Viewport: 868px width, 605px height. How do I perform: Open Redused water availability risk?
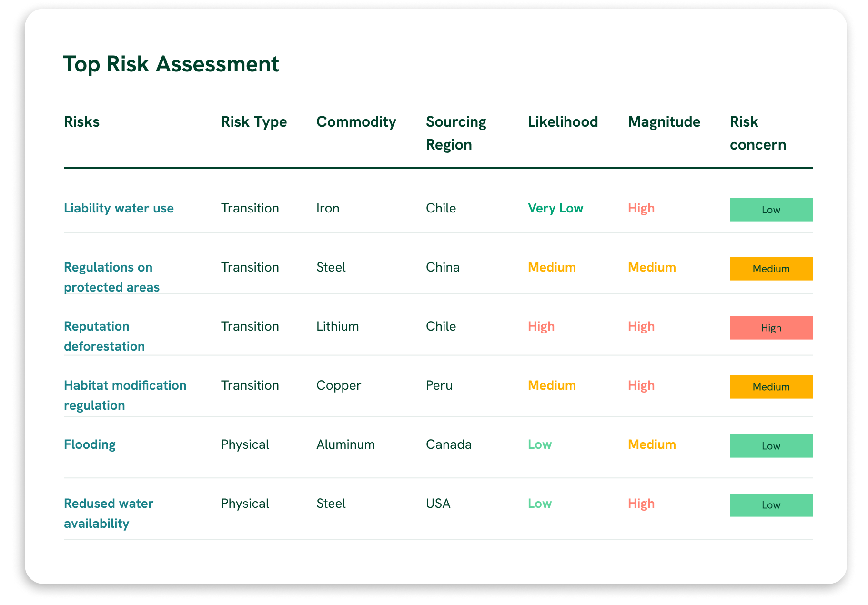(109, 513)
